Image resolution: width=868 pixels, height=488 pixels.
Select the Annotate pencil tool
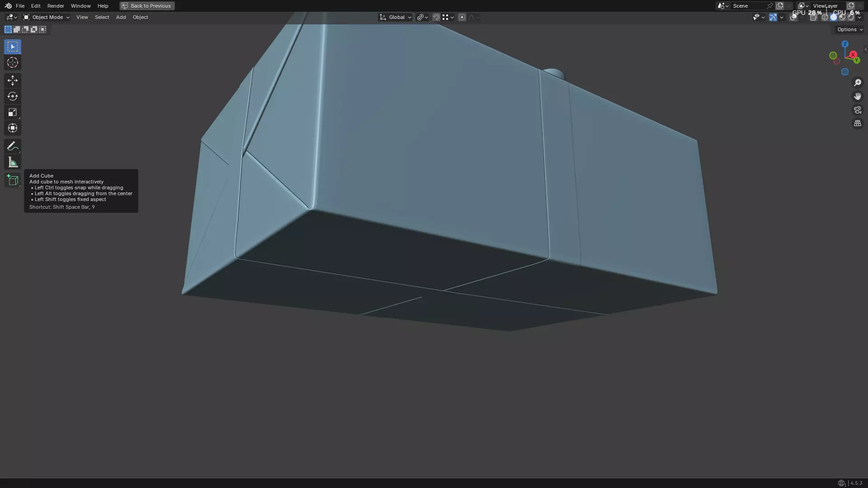(x=13, y=146)
